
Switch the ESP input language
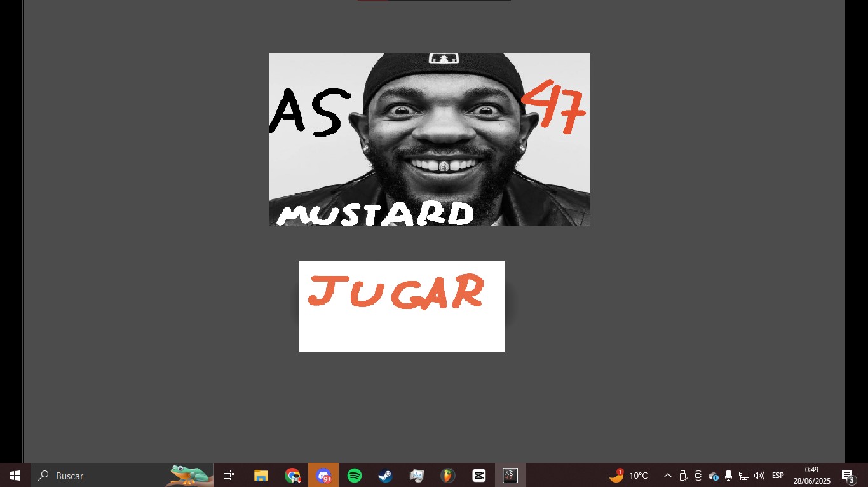point(778,476)
